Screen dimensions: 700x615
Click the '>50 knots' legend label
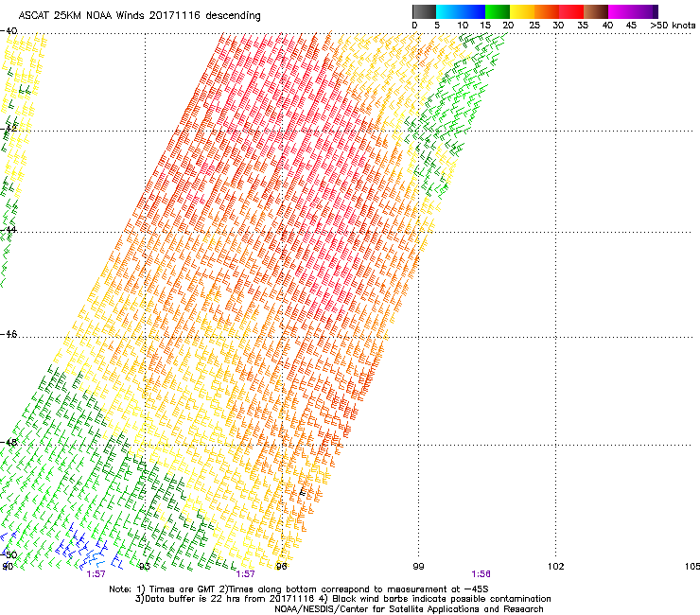click(673, 26)
